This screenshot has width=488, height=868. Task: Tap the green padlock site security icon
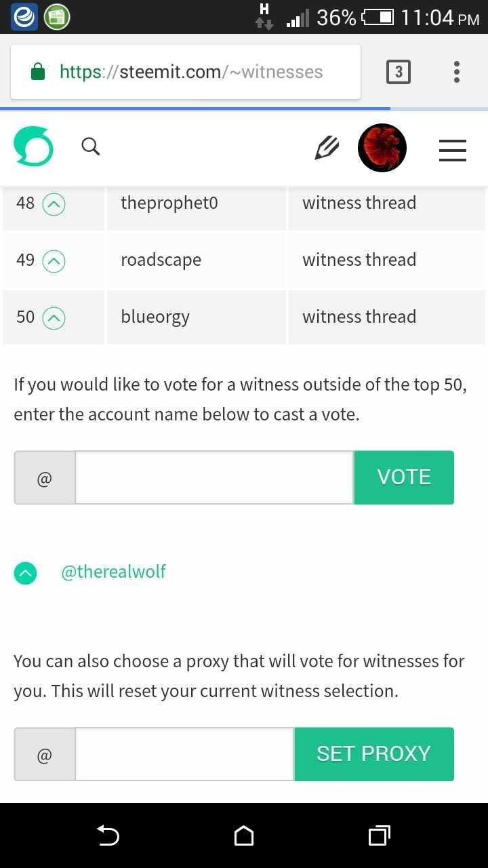point(38,72)
